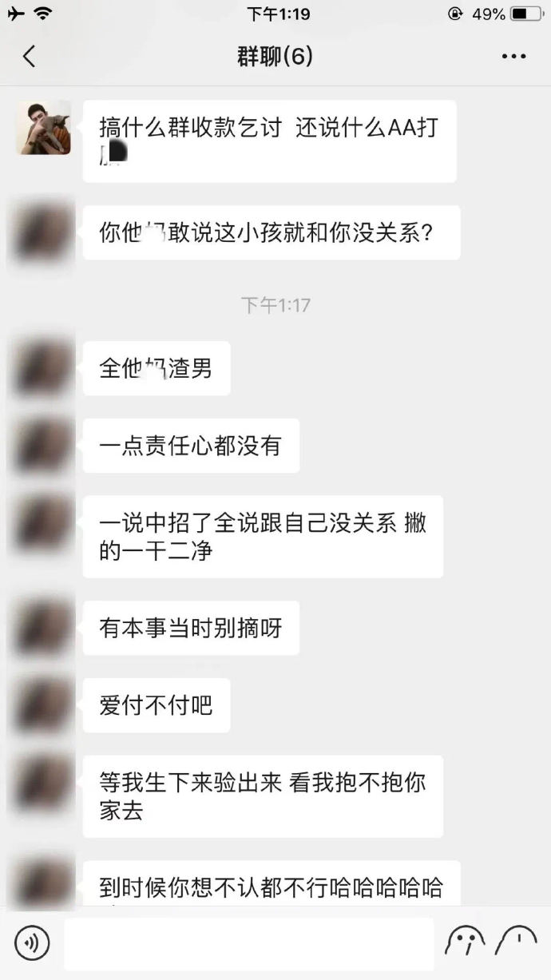The width and height of the screenshot is (551, 980).
Task: Select the message starting with "搞什么群收款乞讨"
Action: pyautogui.click(x=270, y=141)
